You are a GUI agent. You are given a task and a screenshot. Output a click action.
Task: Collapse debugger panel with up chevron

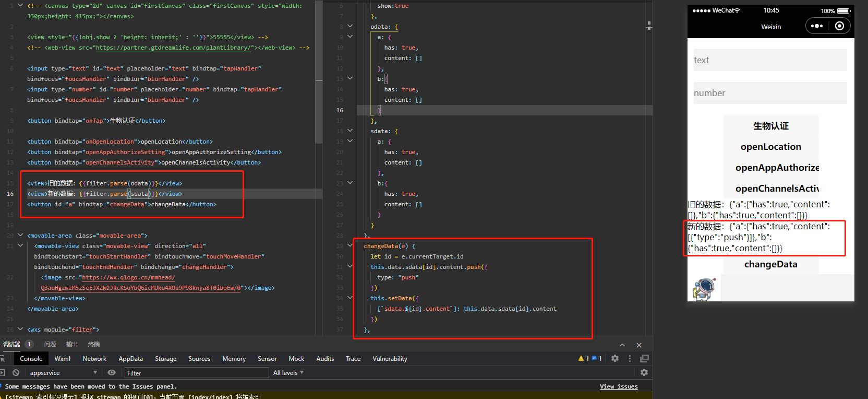click(x=622, y=345)
